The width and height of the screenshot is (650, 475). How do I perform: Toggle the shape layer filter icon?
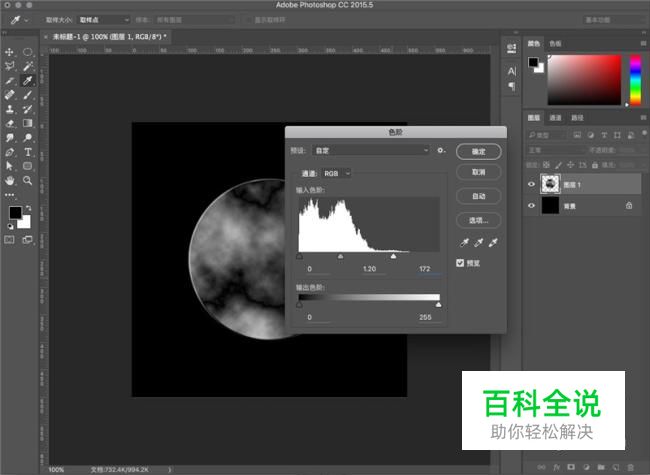tap(617, 135)
